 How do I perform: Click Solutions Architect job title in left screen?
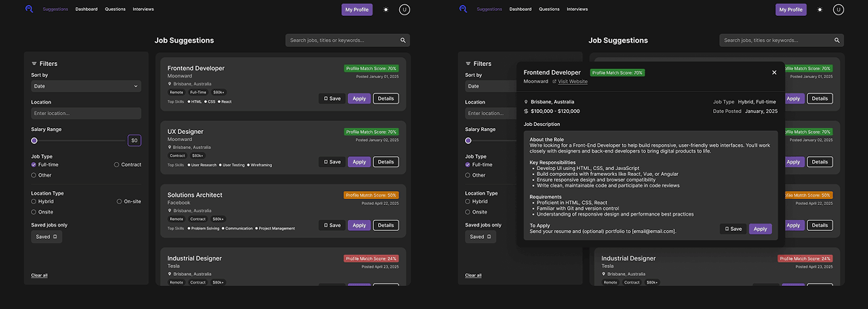[x=195, y=195]
